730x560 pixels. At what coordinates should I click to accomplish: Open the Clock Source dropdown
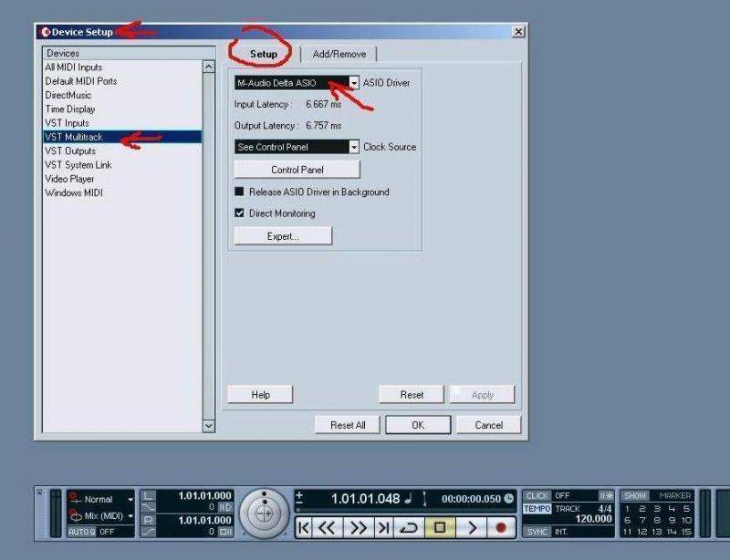point(354,147)
